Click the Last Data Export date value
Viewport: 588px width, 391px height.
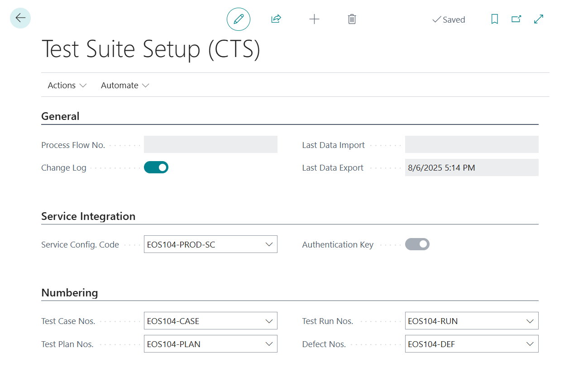441,167
